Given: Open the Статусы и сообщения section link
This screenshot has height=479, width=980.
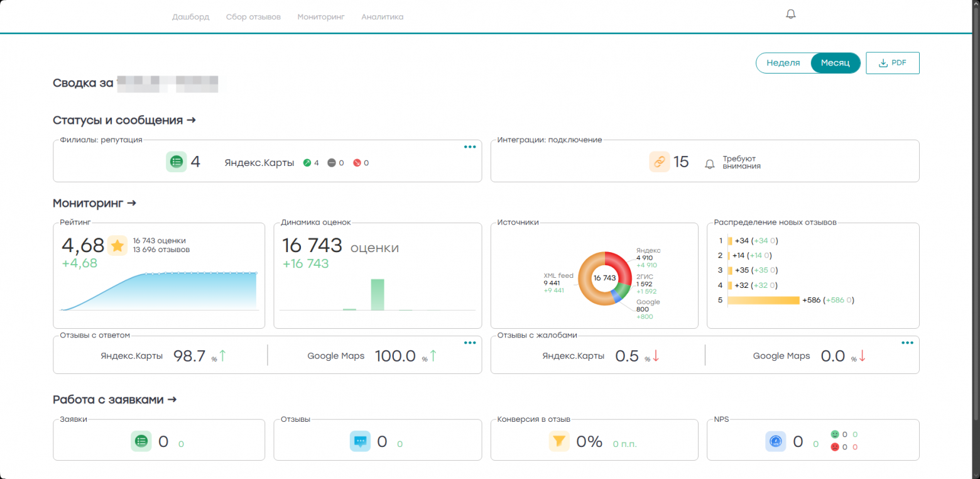Looking at the screenshot, I should click(x=124, y=120).
